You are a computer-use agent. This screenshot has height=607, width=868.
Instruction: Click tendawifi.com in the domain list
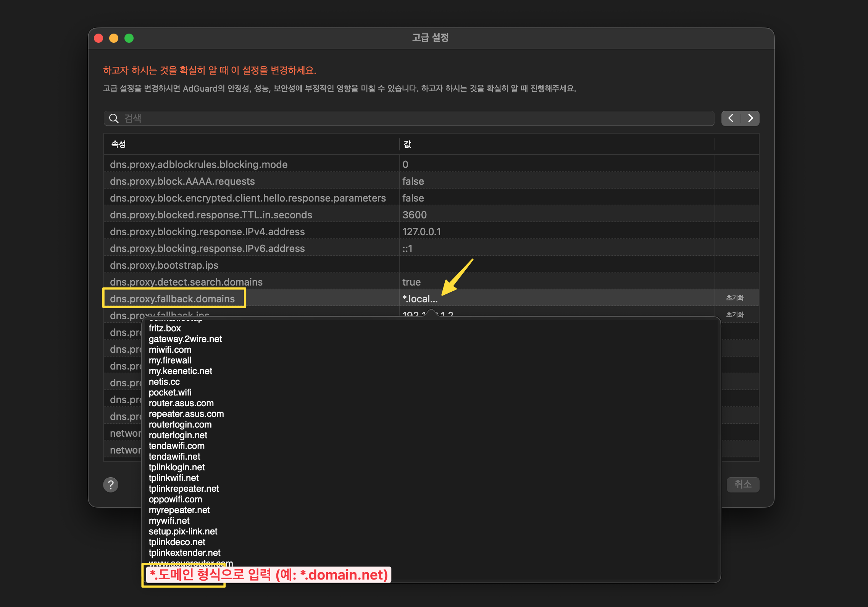pos(176,446)
